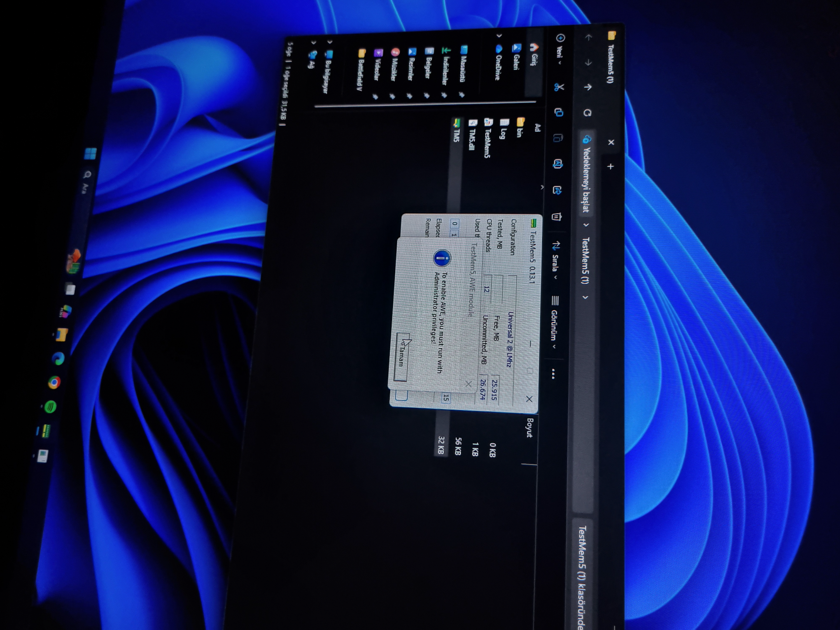This screenshot has width=840, height=630.
Task: Click the 56 KB size cell
Action: click(458, 446)
